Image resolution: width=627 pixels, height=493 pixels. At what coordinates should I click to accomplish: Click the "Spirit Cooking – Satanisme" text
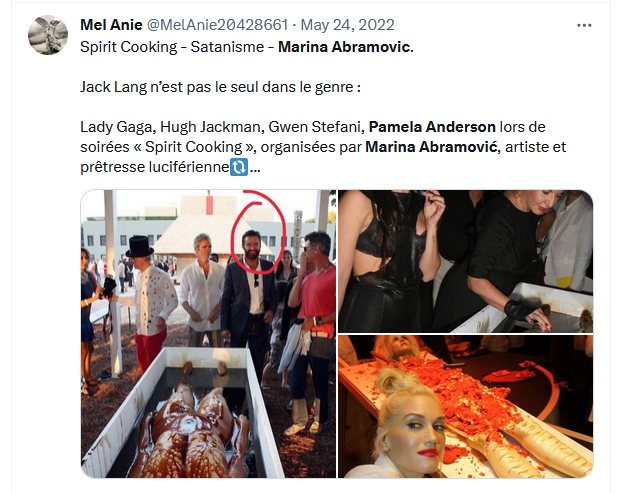(172, 47)
